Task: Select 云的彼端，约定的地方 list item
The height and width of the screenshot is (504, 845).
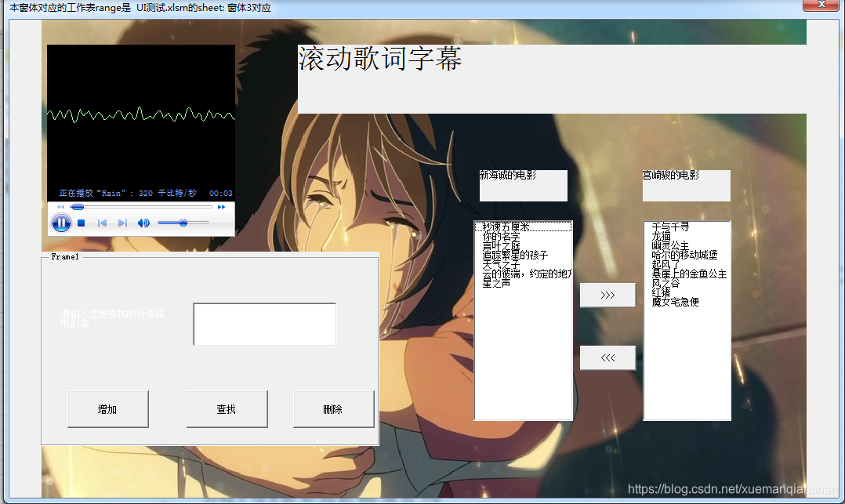Action: coord(523,274)
